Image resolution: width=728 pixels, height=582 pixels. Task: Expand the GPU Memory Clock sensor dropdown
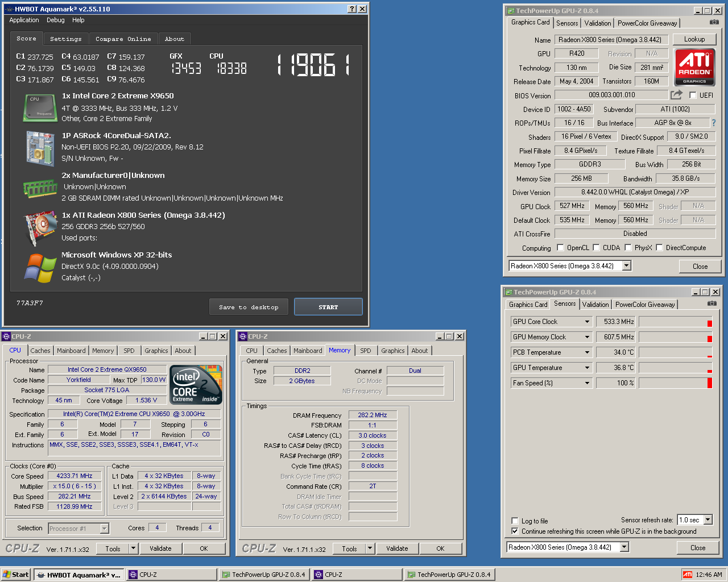point(587,337)
